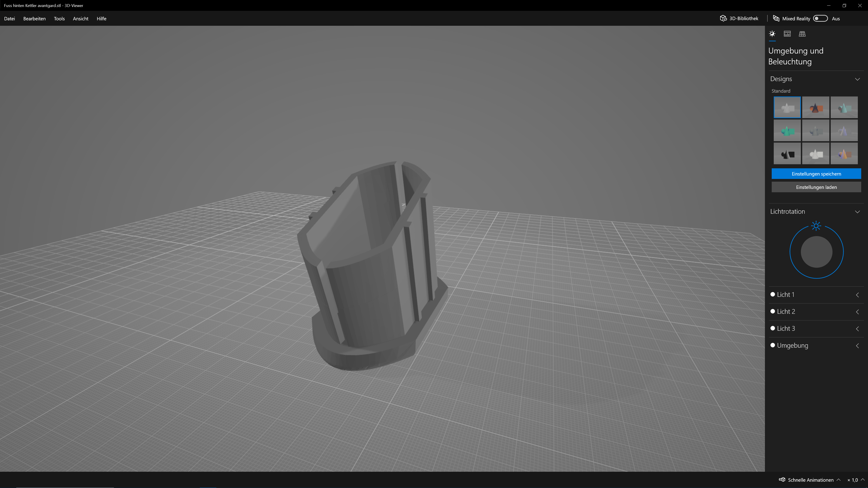Viewport: 868px width, 488px height.
Task: Collapse the Designs section chevron
Action: tap(857, 79)
